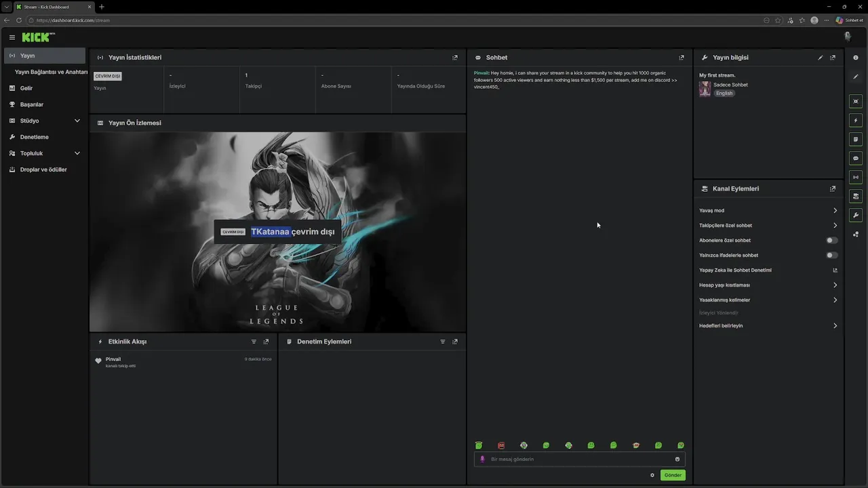868x488 pixels.
Task: Open Başarılar in the sidebar
Action: (x=44, y=104)
